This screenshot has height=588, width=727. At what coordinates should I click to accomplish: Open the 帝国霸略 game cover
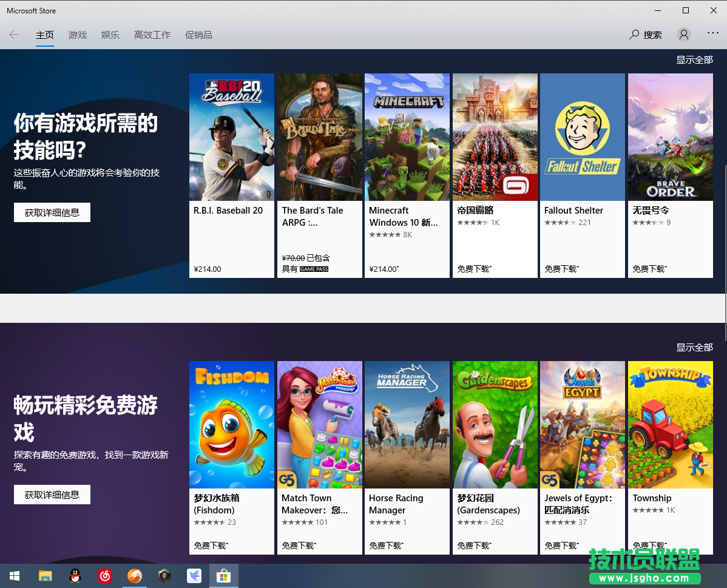(495, 137)
